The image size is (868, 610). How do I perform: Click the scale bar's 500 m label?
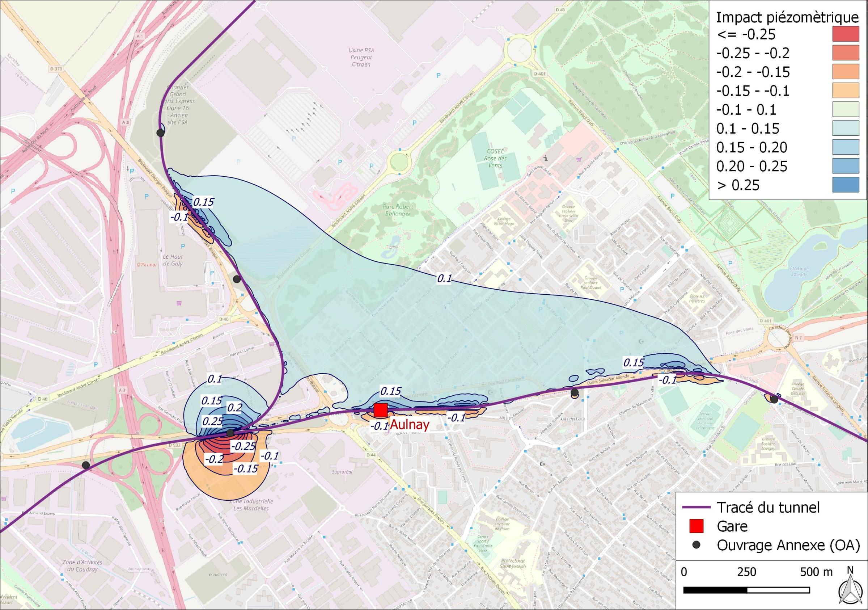point(817,572)
